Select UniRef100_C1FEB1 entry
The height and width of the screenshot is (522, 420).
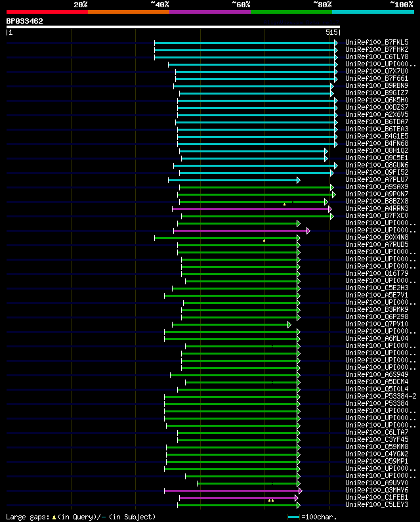point(377,497)
